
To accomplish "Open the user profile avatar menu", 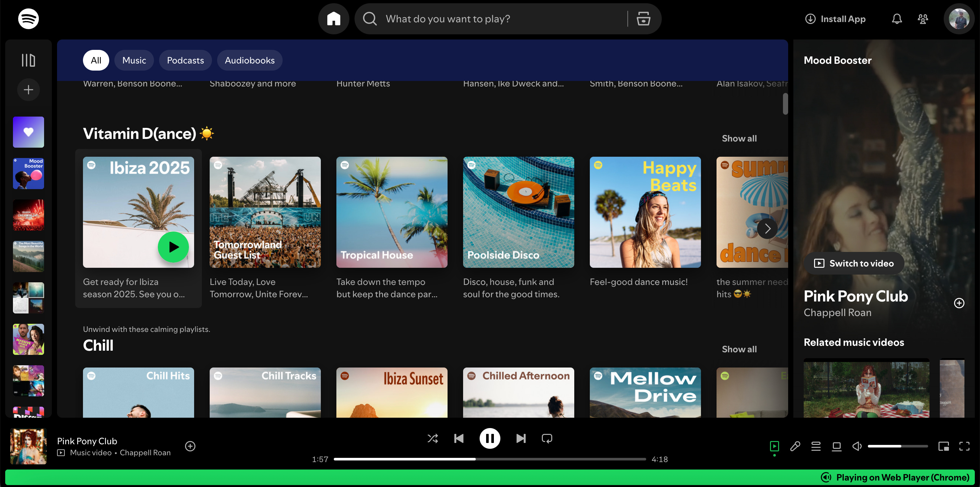I will tap(958, 19).
